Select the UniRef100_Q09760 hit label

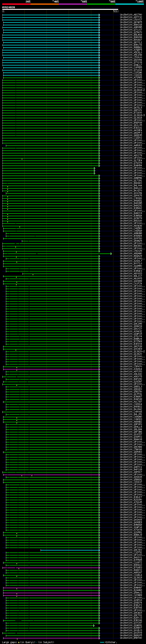click(x=131, y=238)
